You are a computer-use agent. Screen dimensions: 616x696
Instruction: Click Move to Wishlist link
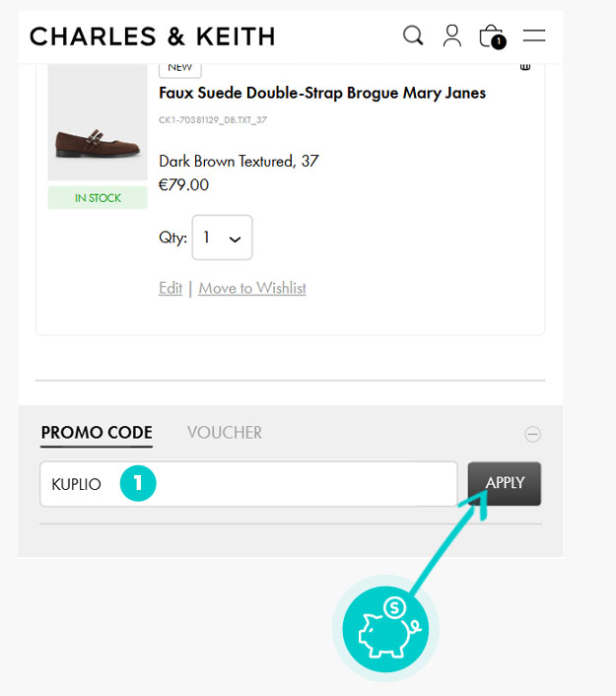coord(252,288)
